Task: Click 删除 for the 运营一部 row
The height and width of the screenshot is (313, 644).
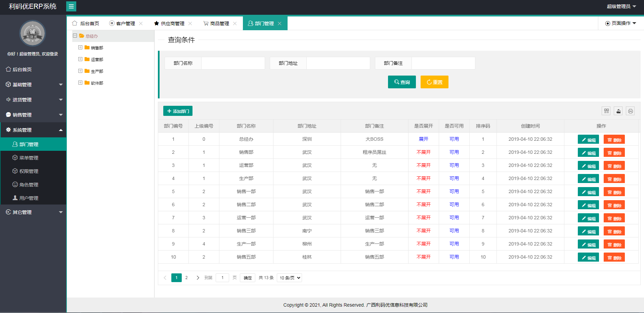Action: pyautogui.click(x=614, y=218)
